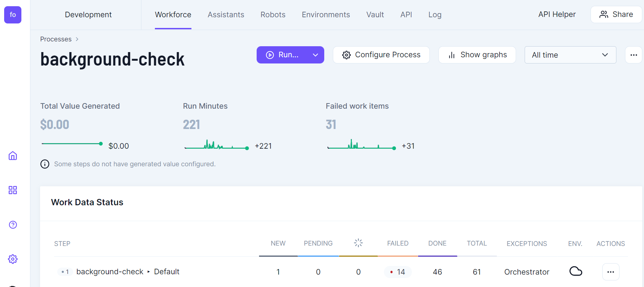Click the cloud environment icon in row
The height and width of the screenshot is (287, 644).
pyautogui.click(x=575, y=271)
